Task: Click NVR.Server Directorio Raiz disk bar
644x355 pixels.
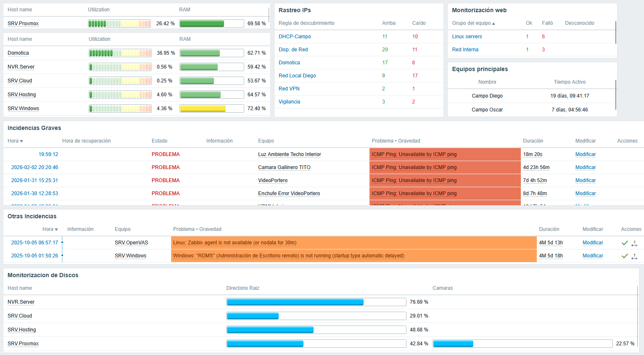Action: (x=316, y=302)
